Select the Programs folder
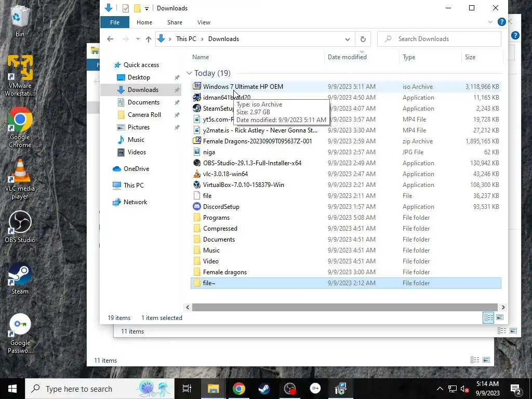This screenshot has width=532, height=399. tap(345, 218)
